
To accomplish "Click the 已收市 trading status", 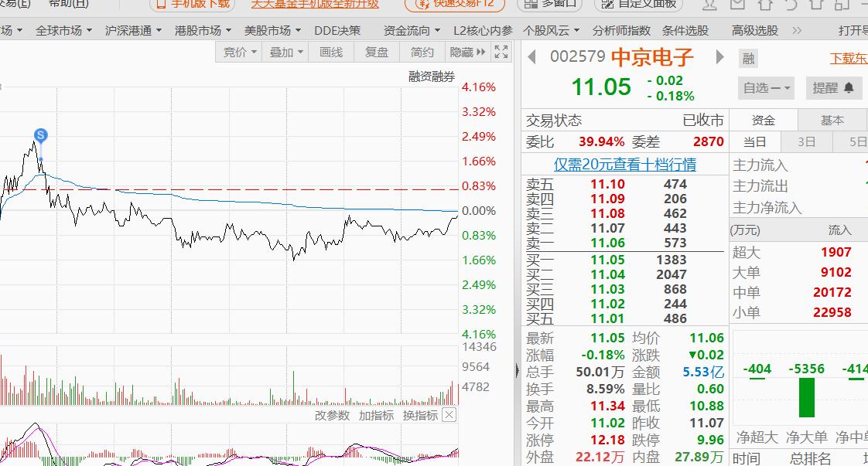I will pyautogui.click(x=703, y=120).
